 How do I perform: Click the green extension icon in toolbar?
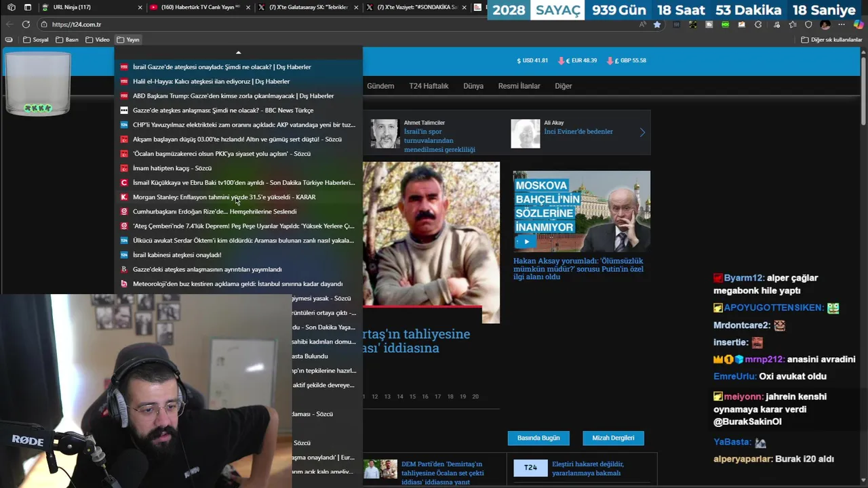[x=726, y=24]
